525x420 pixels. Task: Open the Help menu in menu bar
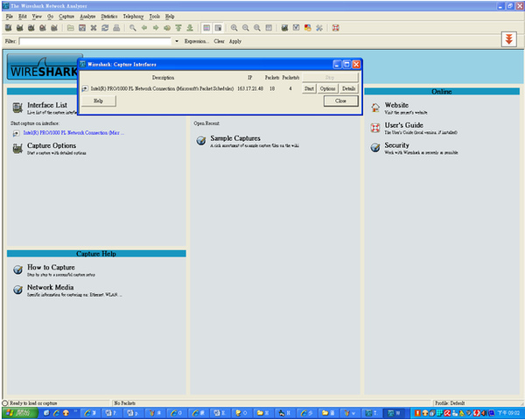pyautogui.click(x=170, y=17)
